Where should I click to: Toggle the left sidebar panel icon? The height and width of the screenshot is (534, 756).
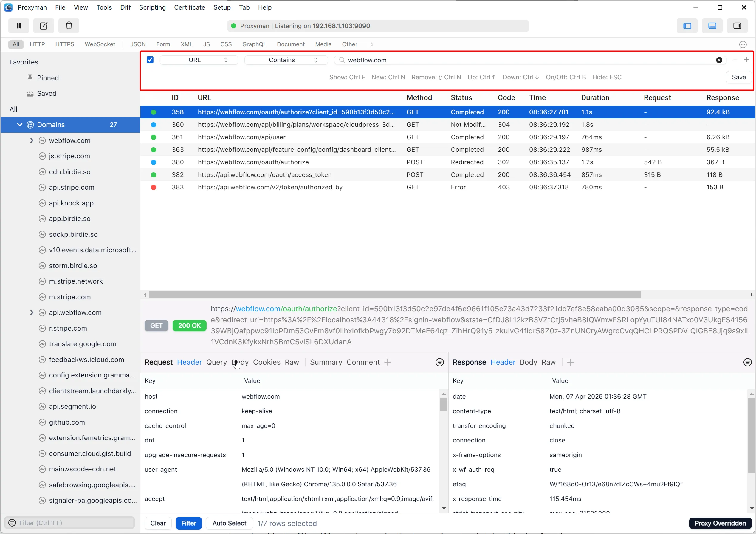click(x=687, y=26)
